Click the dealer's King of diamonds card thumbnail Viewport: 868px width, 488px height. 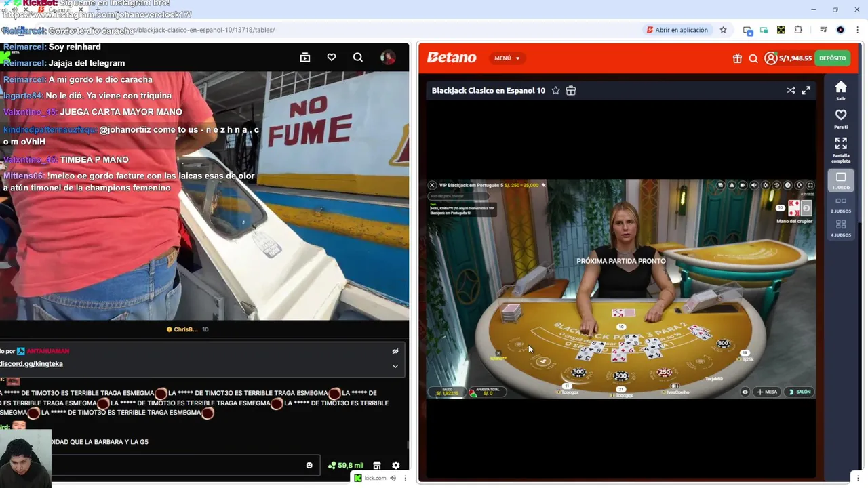[794, 208]
